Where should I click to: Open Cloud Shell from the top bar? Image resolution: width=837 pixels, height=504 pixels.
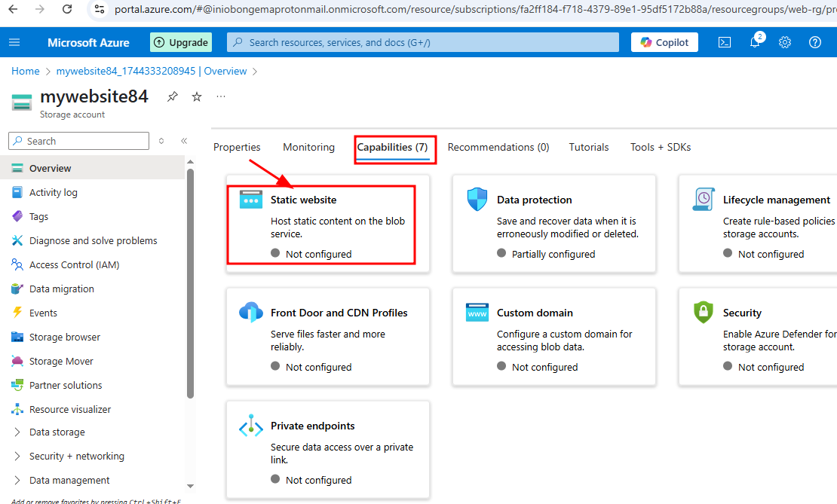(725, 42)
